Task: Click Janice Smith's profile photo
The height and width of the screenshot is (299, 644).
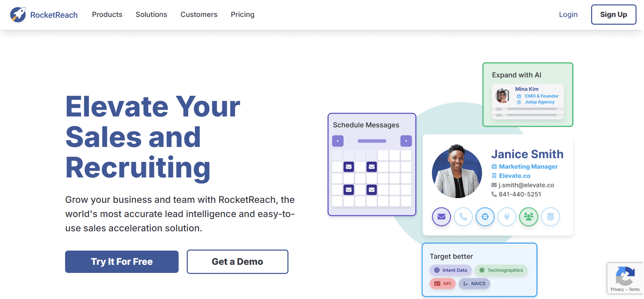Action: (x=457, y=172)
